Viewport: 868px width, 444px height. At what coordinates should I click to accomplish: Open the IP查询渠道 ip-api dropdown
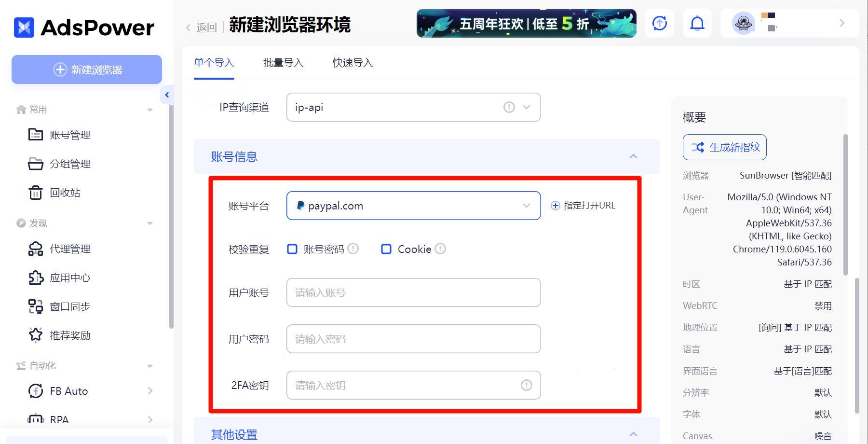(413, 107)
